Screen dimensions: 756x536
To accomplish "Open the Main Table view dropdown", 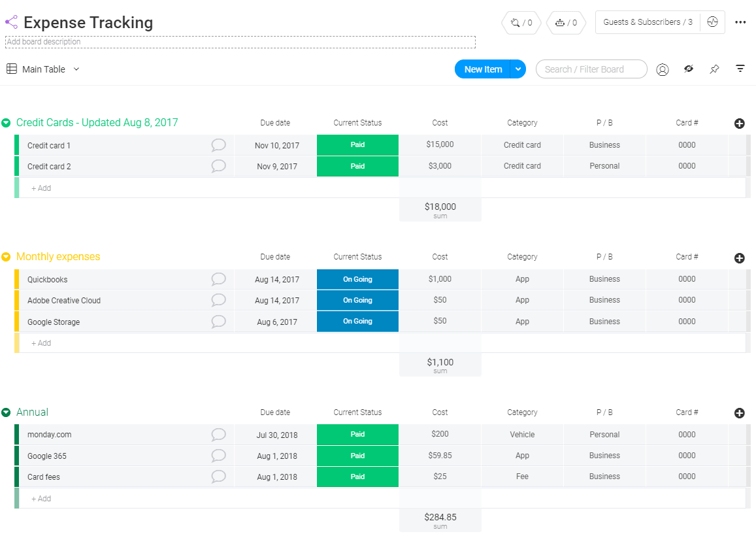I will coord(76,69).
